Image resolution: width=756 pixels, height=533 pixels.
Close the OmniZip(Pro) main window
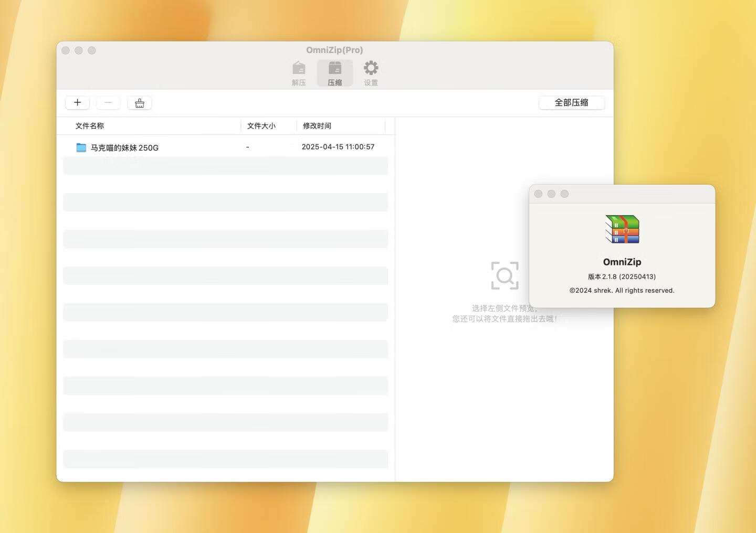66,50
